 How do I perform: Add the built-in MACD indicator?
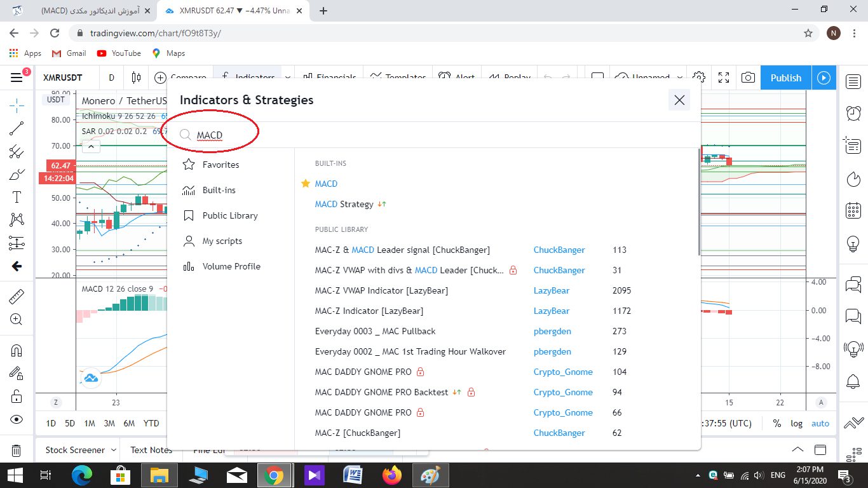click(326, 184)
